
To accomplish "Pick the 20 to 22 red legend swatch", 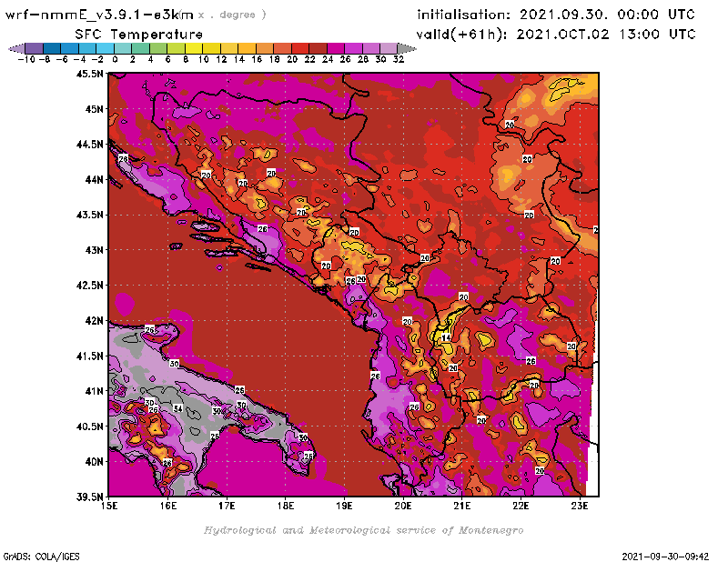I will point(300,48).
